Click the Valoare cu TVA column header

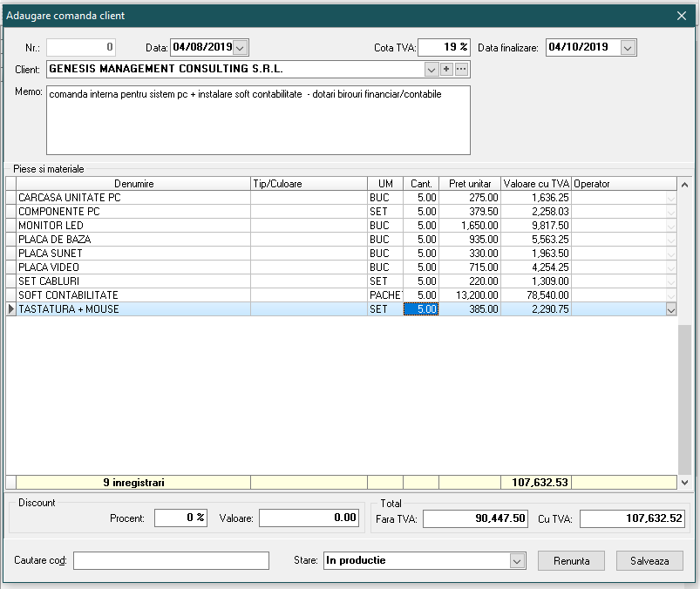[536, 184]
